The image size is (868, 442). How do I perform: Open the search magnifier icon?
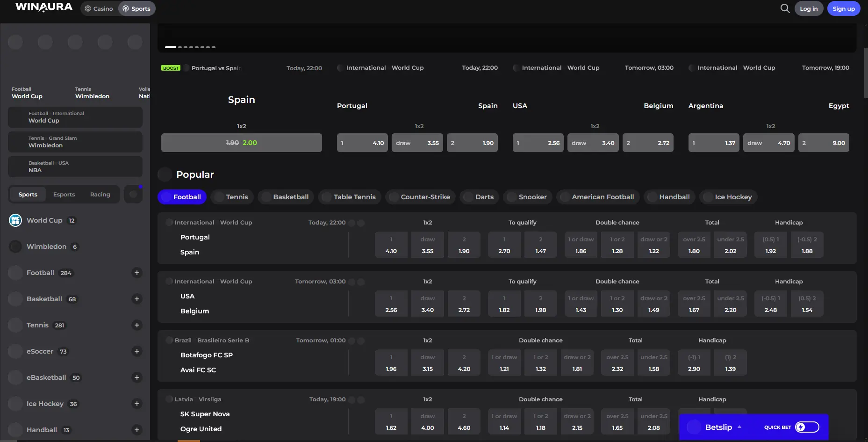tap(785, 8)
